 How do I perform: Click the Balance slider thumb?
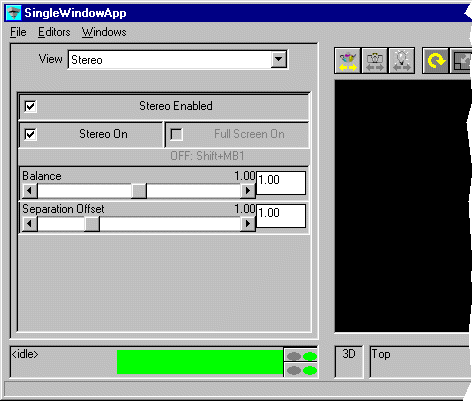pos(139,191)
